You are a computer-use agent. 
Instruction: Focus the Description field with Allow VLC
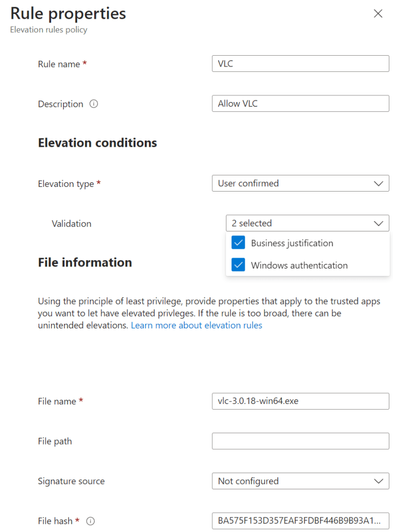pyautogui.click(x=300, y=104)
